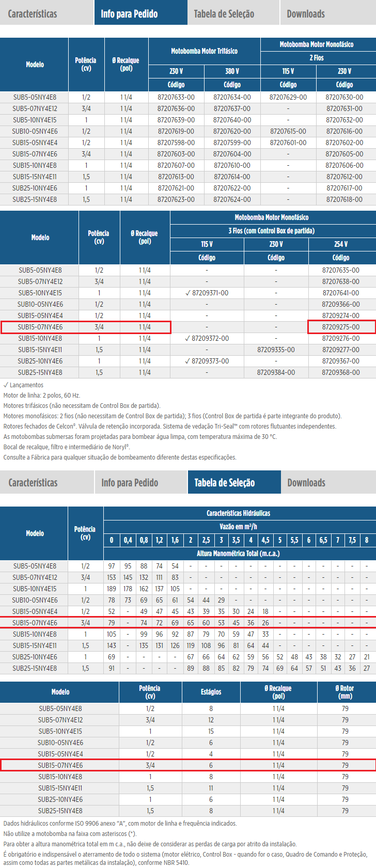Click the Características Hidráulicas table header
This screenshot has height=868, width=376.
coord(238,513)
